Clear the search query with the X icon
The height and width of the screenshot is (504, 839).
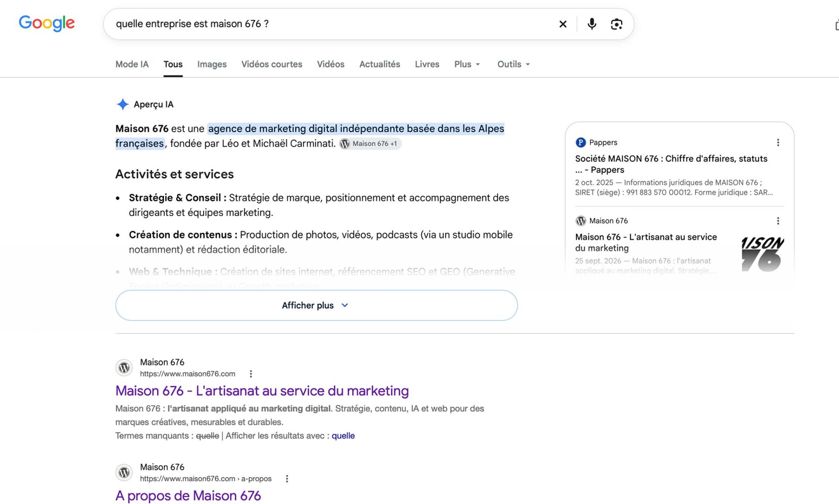pos(563,24)
